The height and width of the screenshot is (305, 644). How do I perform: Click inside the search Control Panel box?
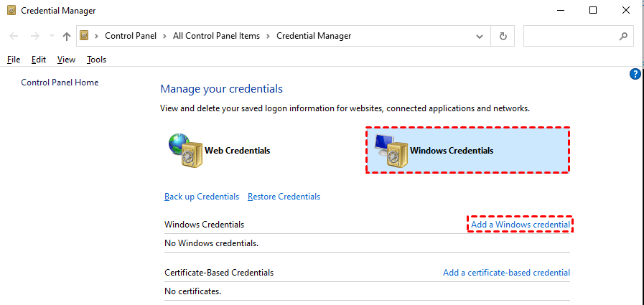tap(571, 36)
